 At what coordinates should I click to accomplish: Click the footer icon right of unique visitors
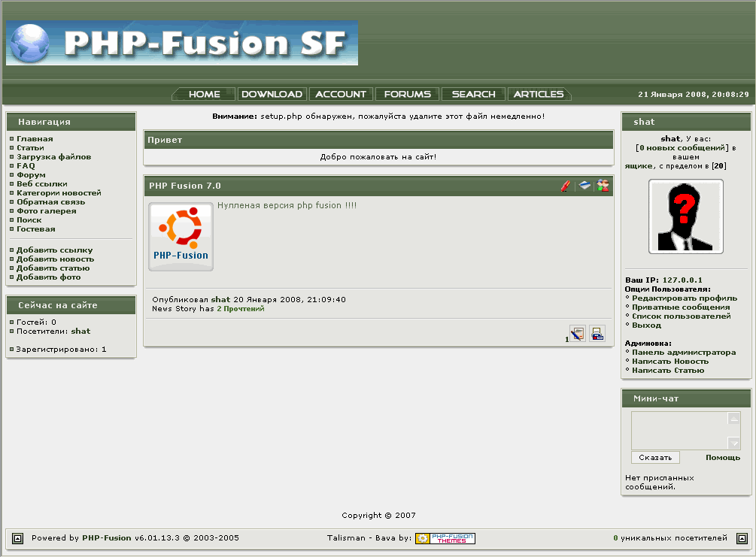(742, 538)
